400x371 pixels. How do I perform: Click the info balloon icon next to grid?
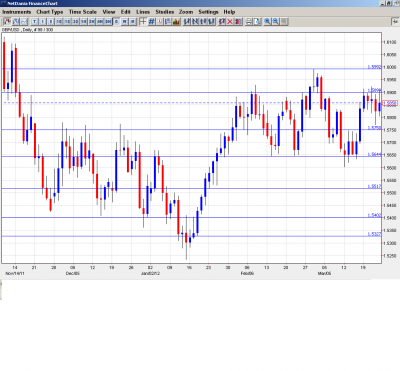tap(160, 22)
